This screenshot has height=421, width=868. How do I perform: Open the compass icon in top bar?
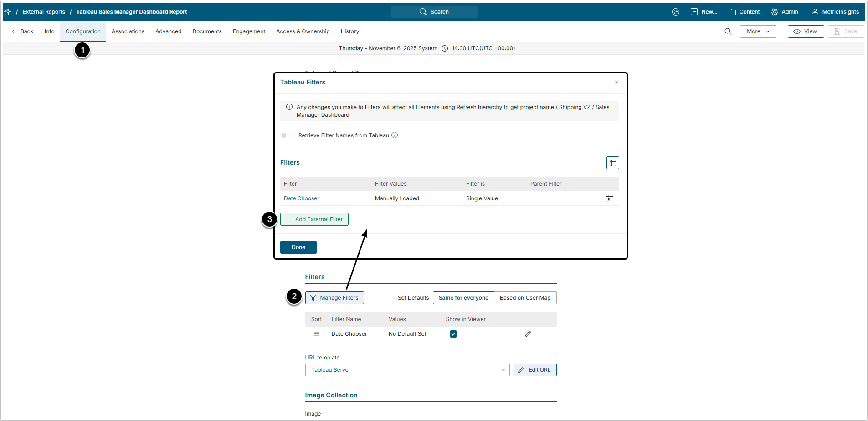[x=675, y=12]
